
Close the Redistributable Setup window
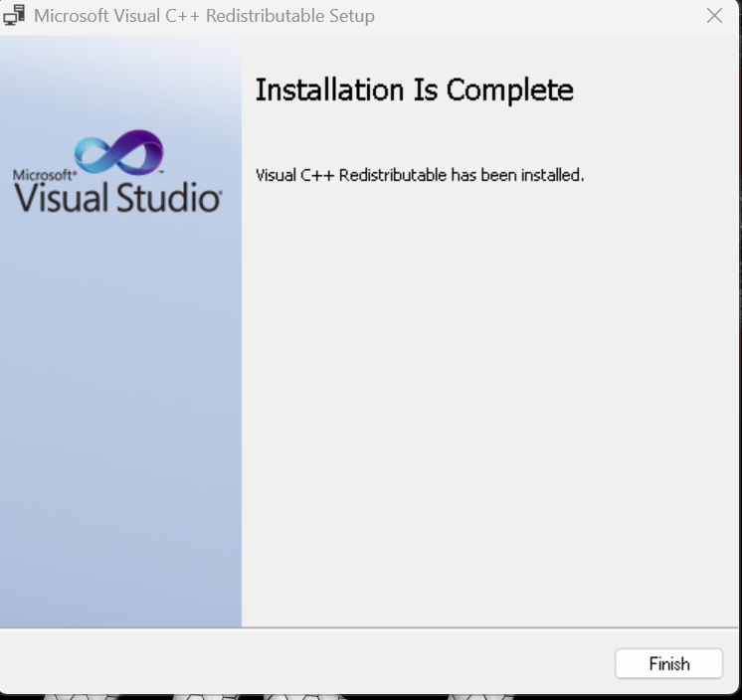[714, 16]
